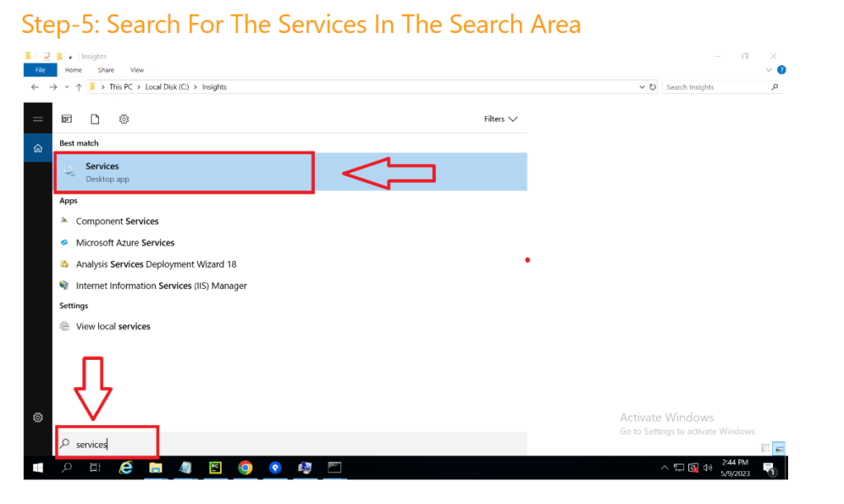Select the Documents filter icon

[95, 119]
